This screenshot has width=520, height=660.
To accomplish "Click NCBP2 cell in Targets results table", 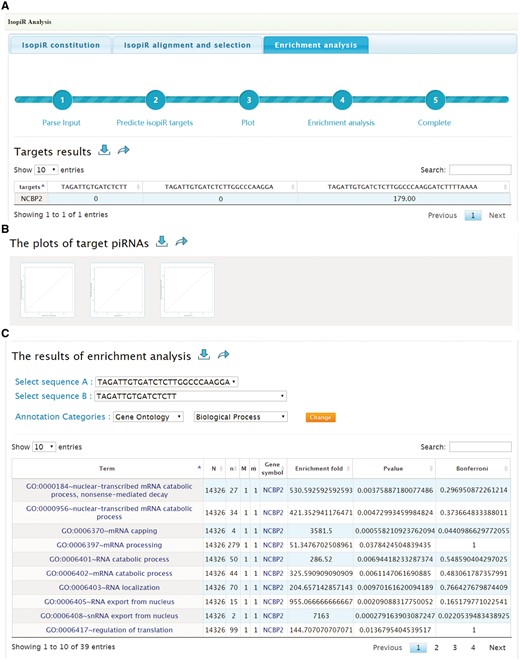I will coord(32,198).
